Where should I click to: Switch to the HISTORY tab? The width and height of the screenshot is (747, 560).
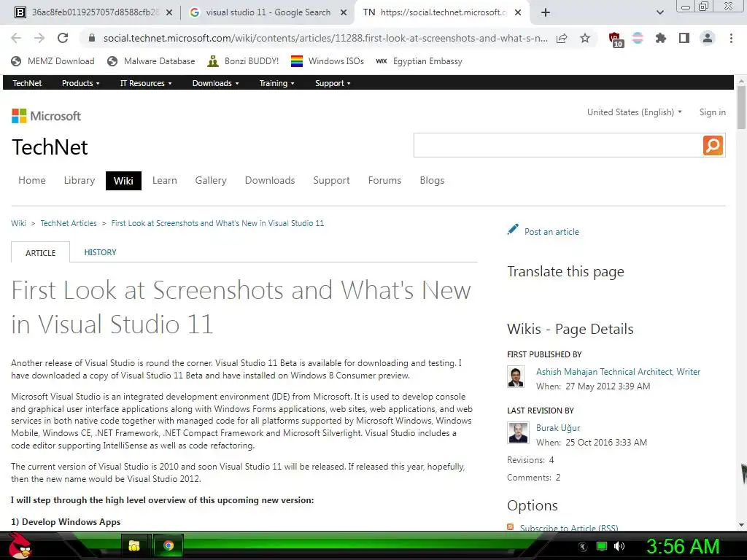100,252
